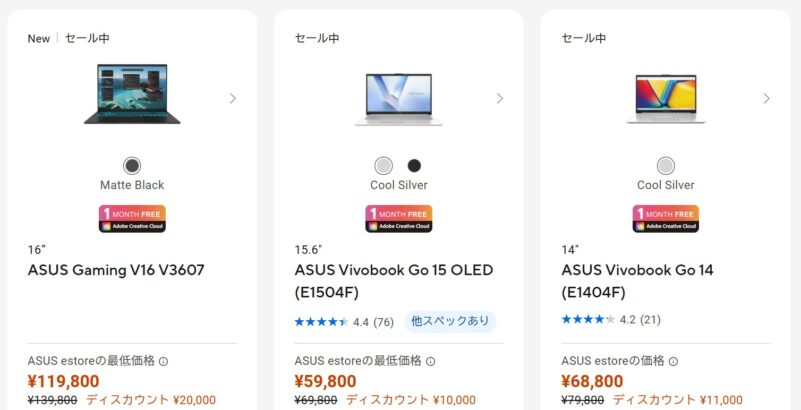Click Adobe Creative Cloud badge on Vivobook Go 14
Screen dimensions: 801x410
coord(666,218)
